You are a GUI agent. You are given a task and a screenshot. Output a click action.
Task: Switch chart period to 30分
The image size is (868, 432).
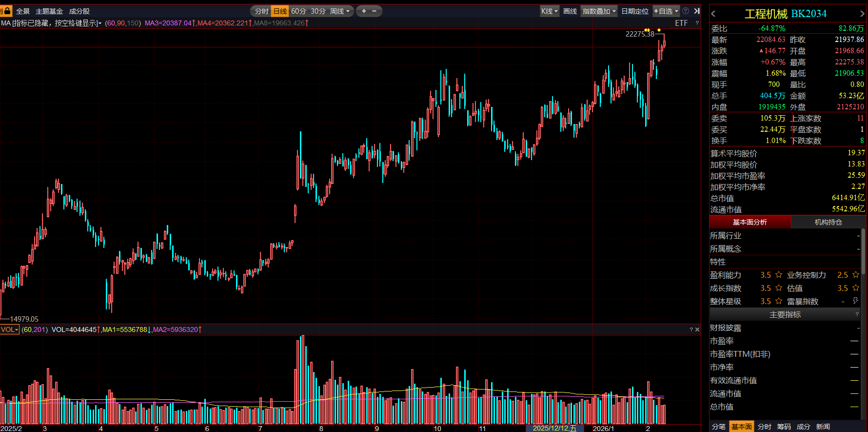coord(318,11)
